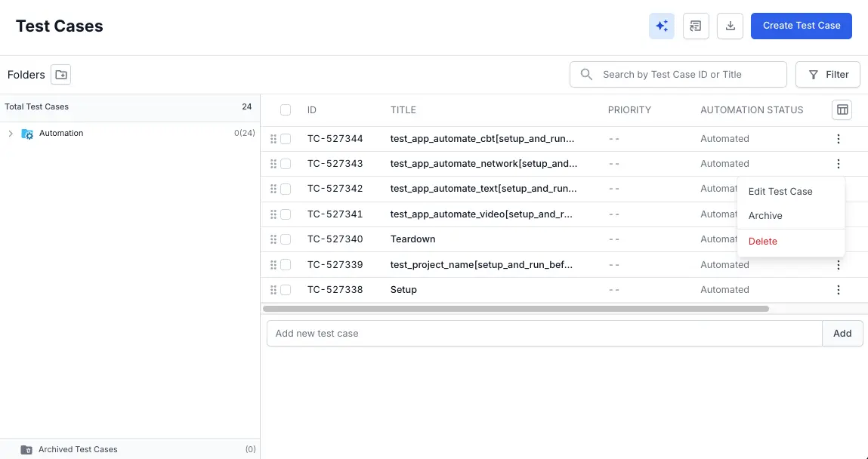Check the box for TC-527340 Teardown
The width and height of the screenshot is (868, 459).
click(x=286, y=239)
